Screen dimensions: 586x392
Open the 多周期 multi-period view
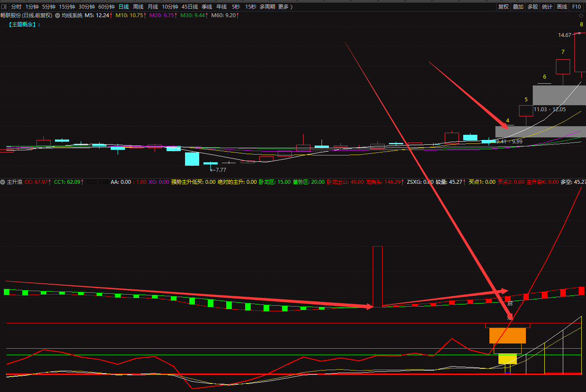pos(267,7)
